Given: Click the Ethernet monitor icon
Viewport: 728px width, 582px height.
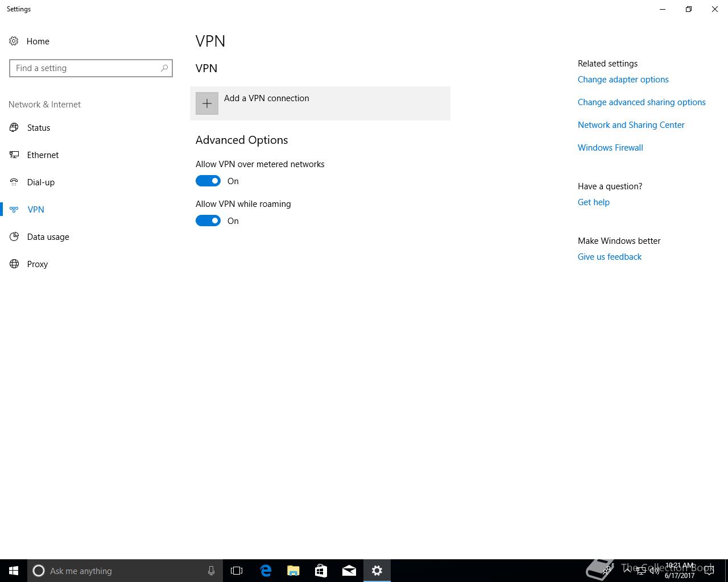Looking at the screenshot, I should (14, 155).
